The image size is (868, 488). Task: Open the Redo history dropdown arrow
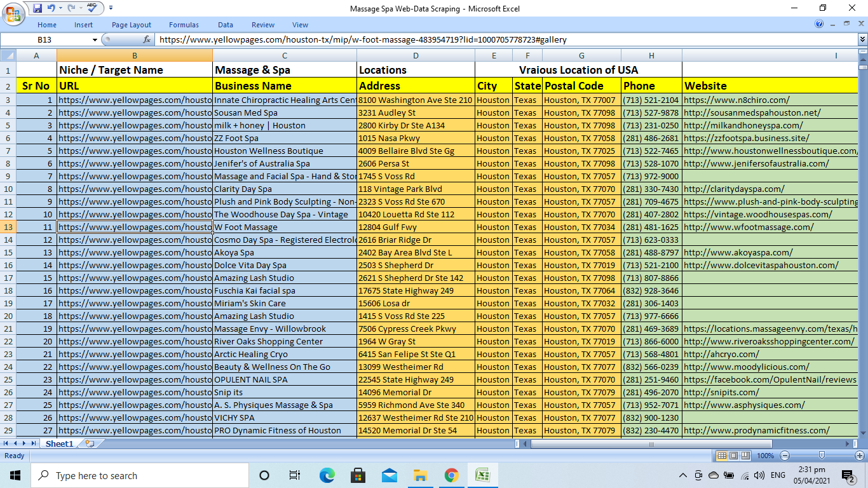[80, 8]
